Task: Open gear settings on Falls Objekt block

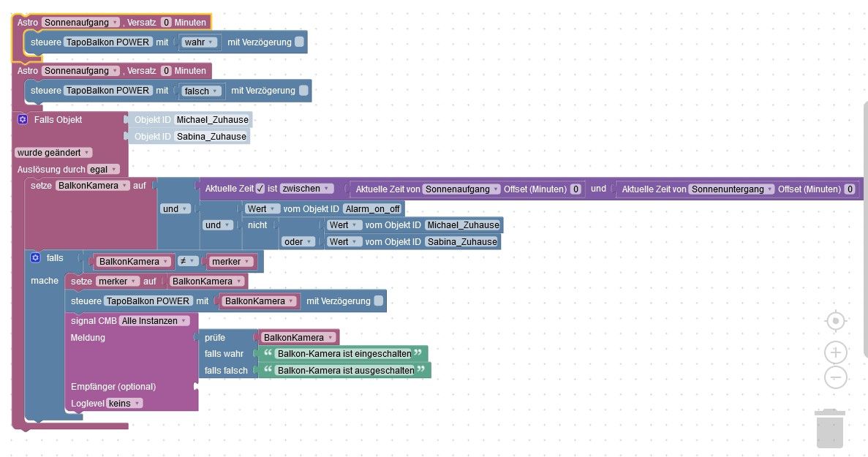Action: click(x=23, y=119)
